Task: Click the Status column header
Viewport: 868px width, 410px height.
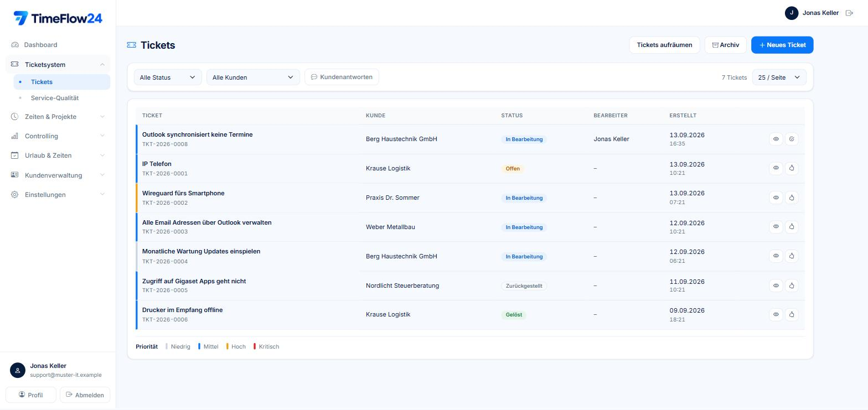Action: pos(512,116)
